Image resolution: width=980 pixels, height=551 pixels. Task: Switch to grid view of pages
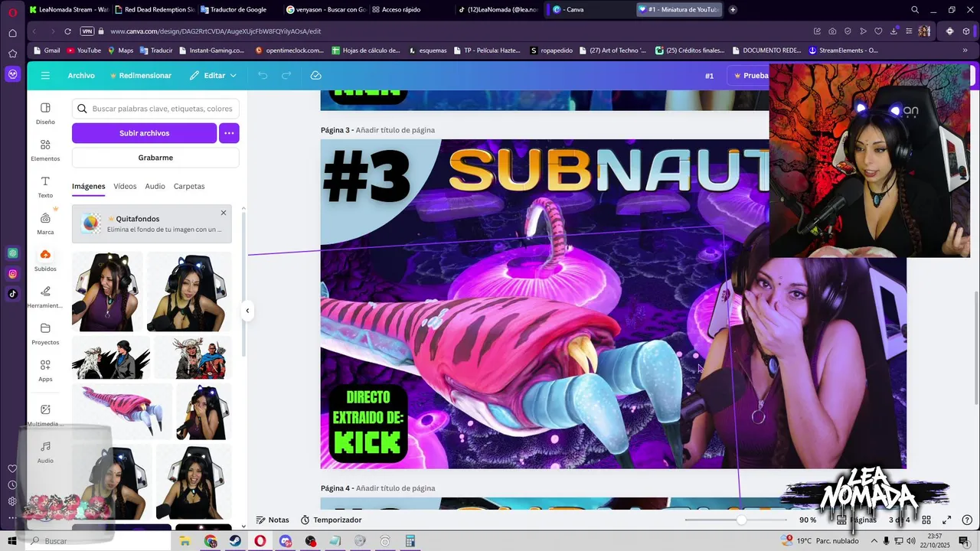point(926,520)
